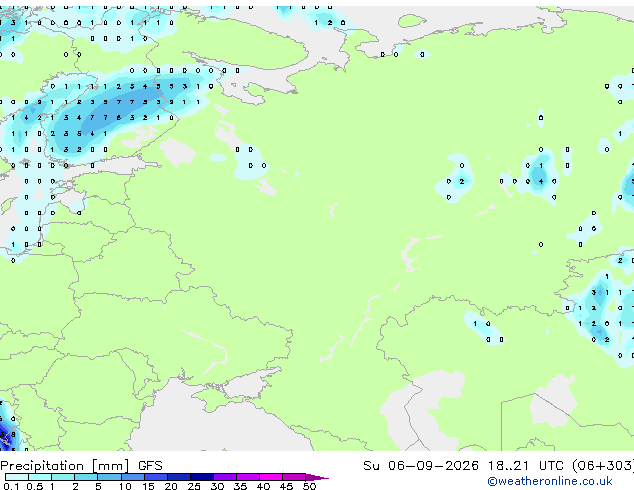Click the above-50 mm arrow tip of legend
The height and width of the screenshot is (490, 634).
pos(317,477)
